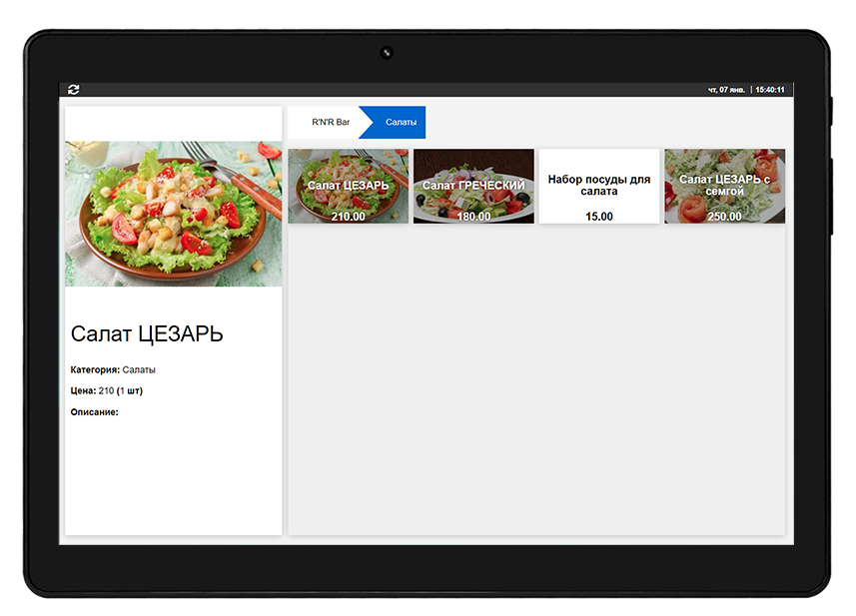Select the Салаты breadcrumb tab
Screen dimensions: 856x616
pos(398,122)
